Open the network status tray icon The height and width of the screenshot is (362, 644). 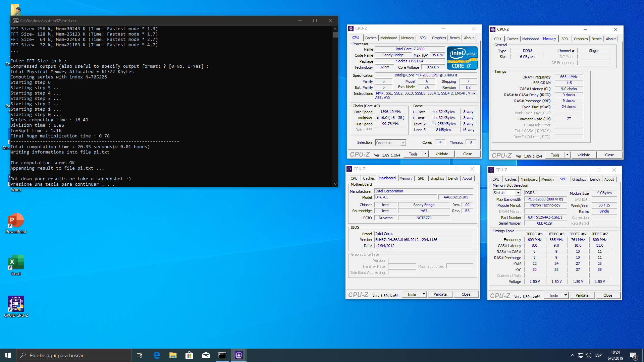click(x=580, y=355)
